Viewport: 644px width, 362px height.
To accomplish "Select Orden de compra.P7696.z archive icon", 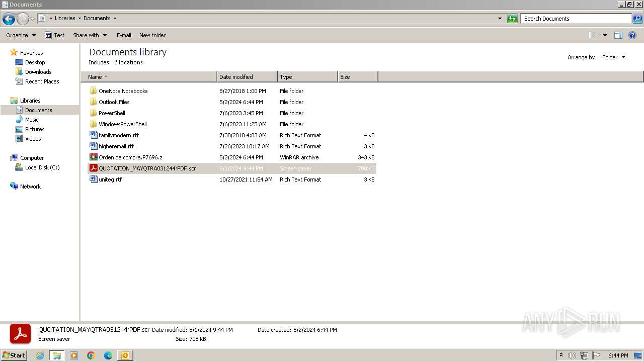I will pyautogui.click(x=93, y=157).
